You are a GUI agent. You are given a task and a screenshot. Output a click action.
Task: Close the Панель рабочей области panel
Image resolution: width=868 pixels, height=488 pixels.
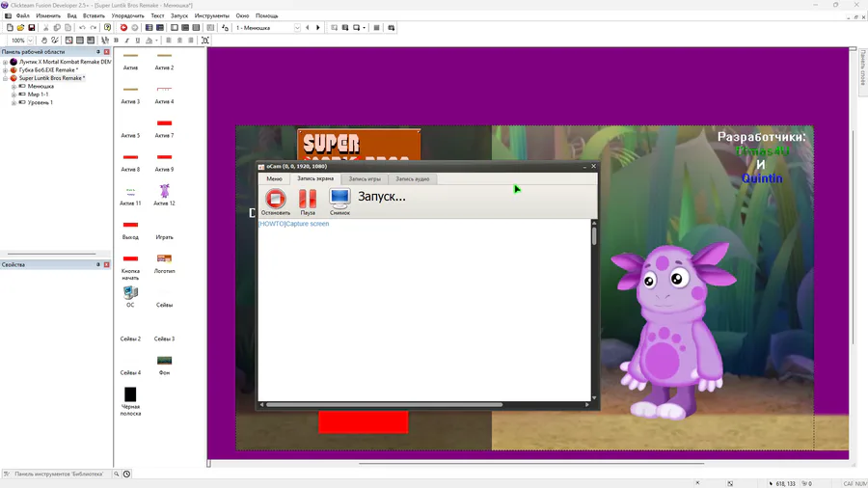tap(107, 52)
